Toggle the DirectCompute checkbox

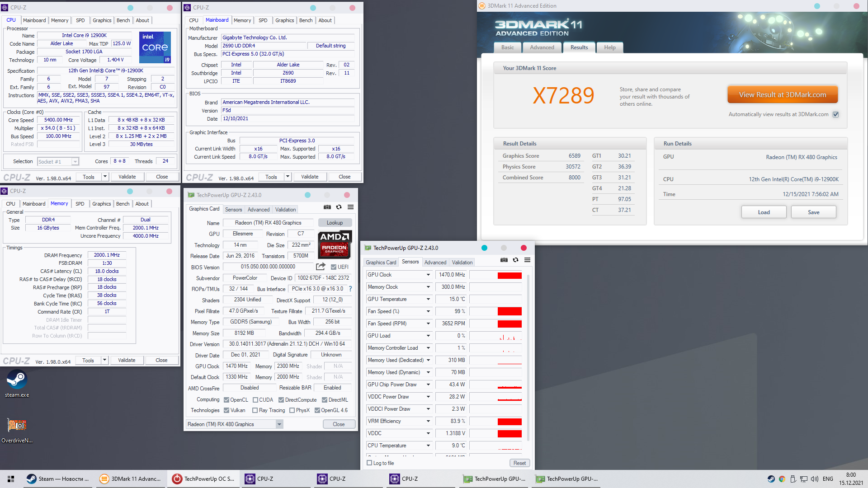click(281, 400)
